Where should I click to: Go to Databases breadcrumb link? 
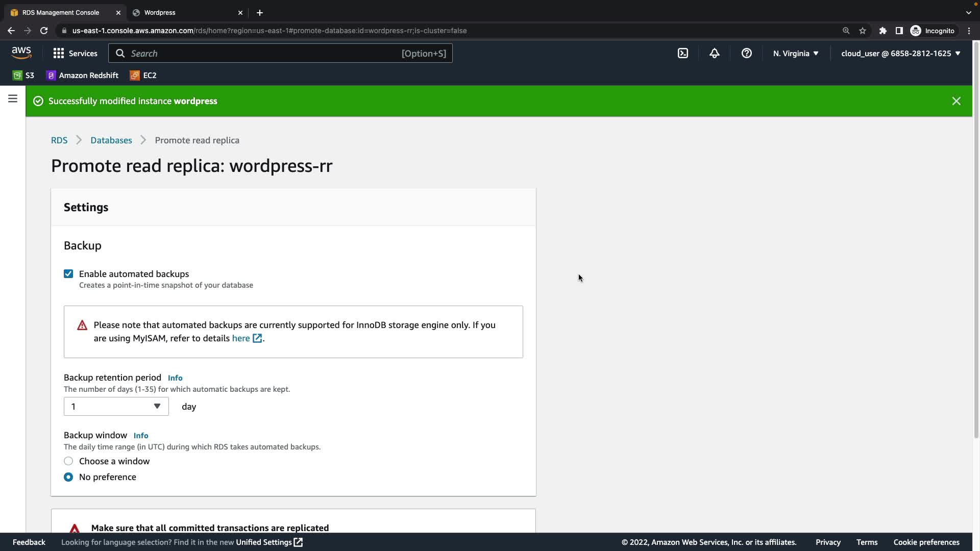(x=111, y=140)
